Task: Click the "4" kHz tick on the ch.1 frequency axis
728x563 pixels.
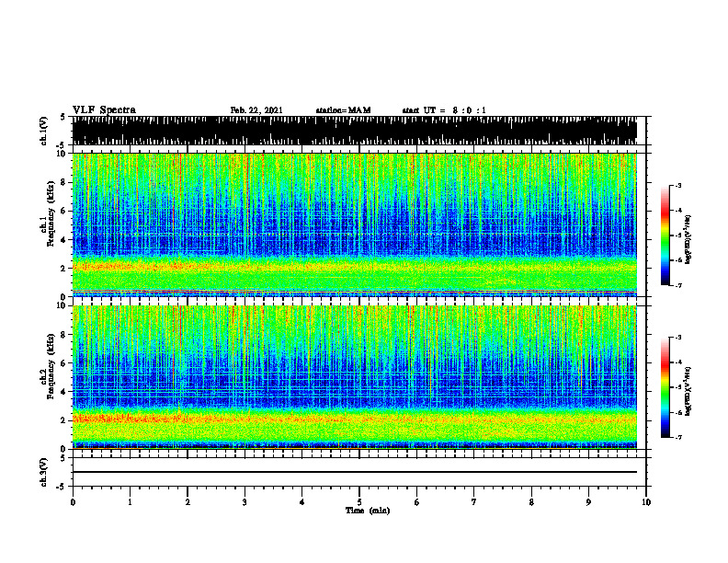Action: (x=64, y=240)
